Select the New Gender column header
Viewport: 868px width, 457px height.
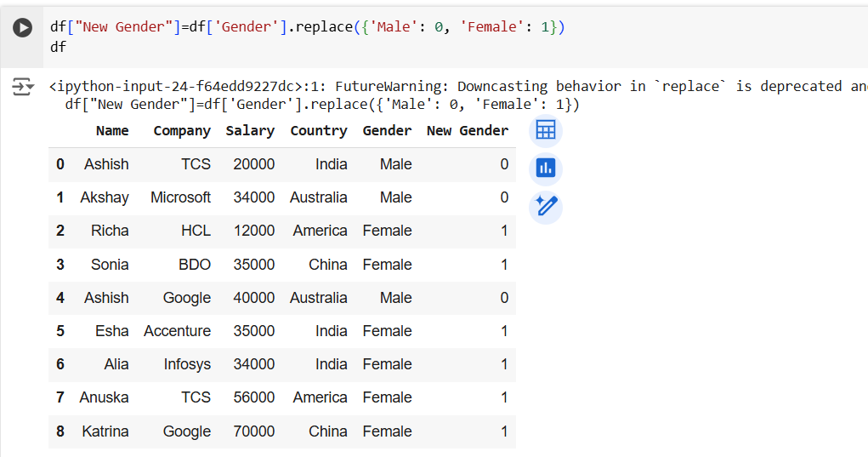(468, 130)
